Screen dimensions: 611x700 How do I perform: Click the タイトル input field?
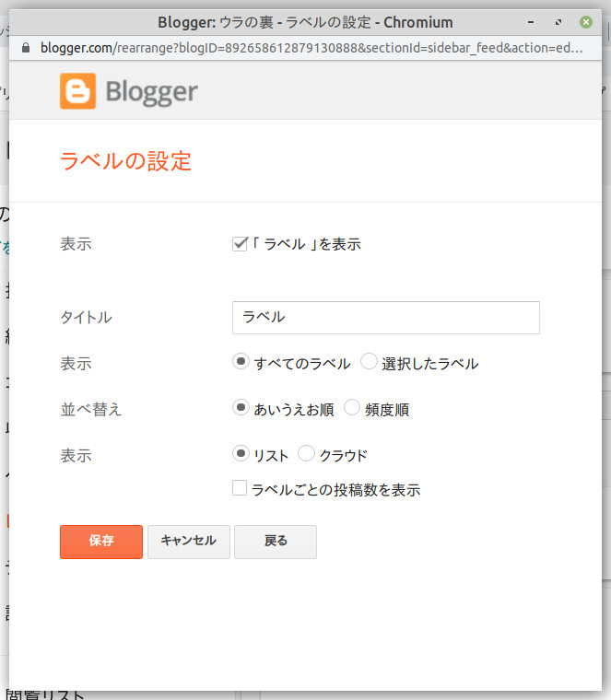click(x=386, y=318)
